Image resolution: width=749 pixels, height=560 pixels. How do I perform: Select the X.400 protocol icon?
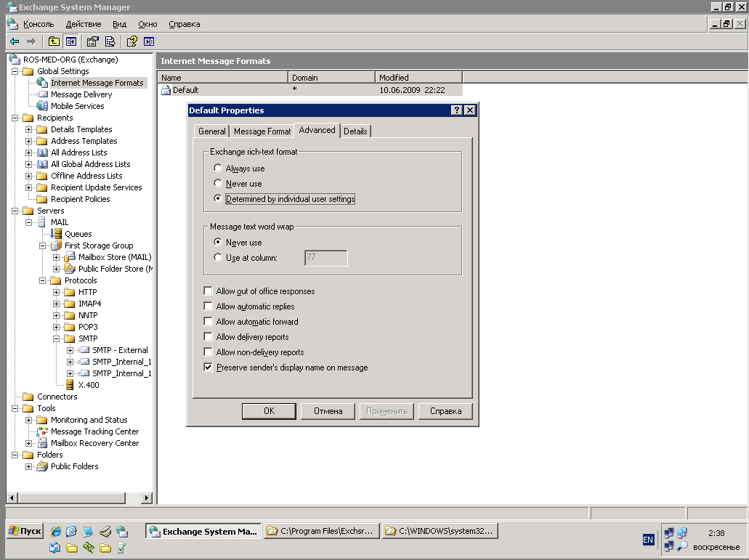tap(70, 385)
